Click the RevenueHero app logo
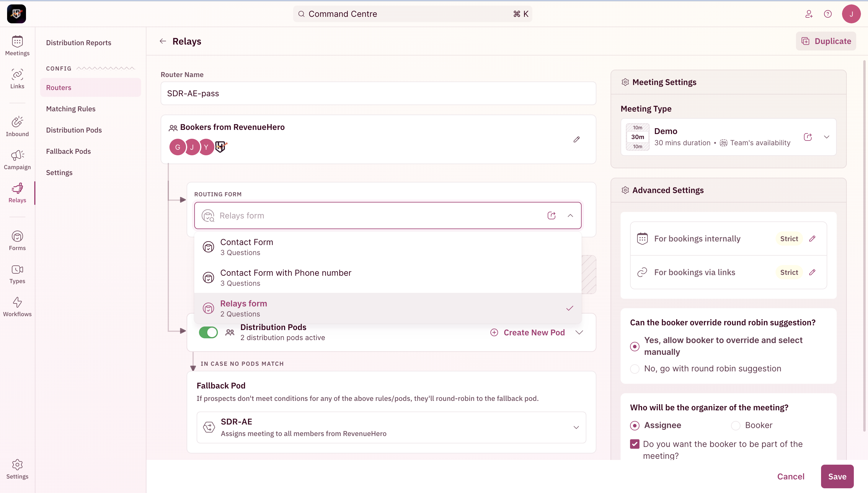Image resolution: width=868 pixels, height=493 pixels. [x=17, y=14]
